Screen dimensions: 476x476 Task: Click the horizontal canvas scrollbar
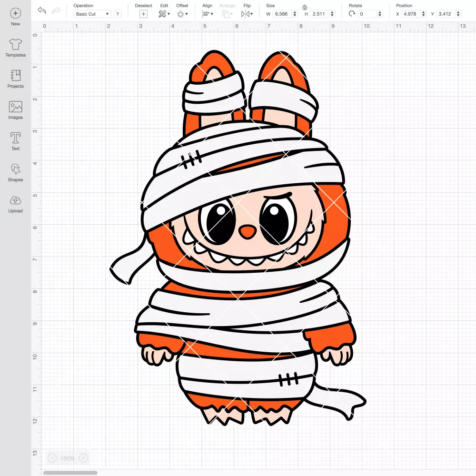coord(70,473)
